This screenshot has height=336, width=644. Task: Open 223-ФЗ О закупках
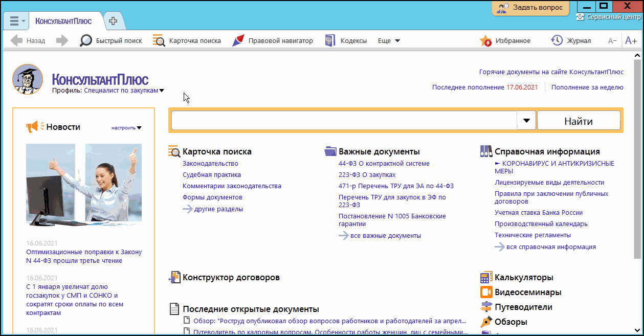pyautogui.click(x=367, y=175)
